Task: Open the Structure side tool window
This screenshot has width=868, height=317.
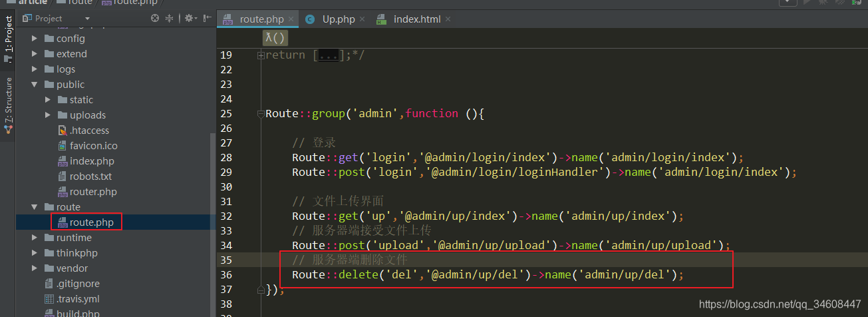Action: point(8,105)
